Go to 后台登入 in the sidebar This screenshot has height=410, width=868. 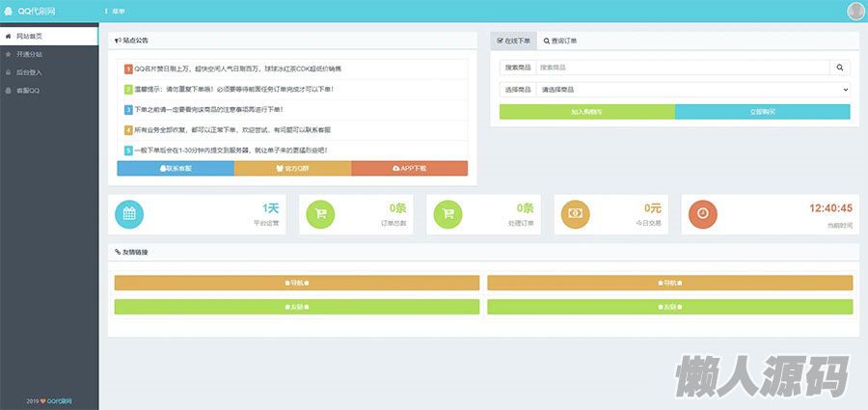[x=29, y=72]
